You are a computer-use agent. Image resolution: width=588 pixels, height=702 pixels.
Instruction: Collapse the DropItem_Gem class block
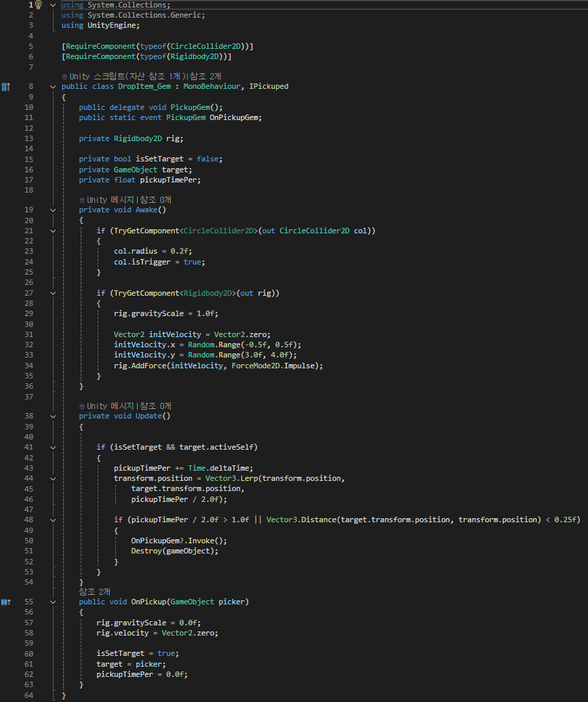point(53,87)
